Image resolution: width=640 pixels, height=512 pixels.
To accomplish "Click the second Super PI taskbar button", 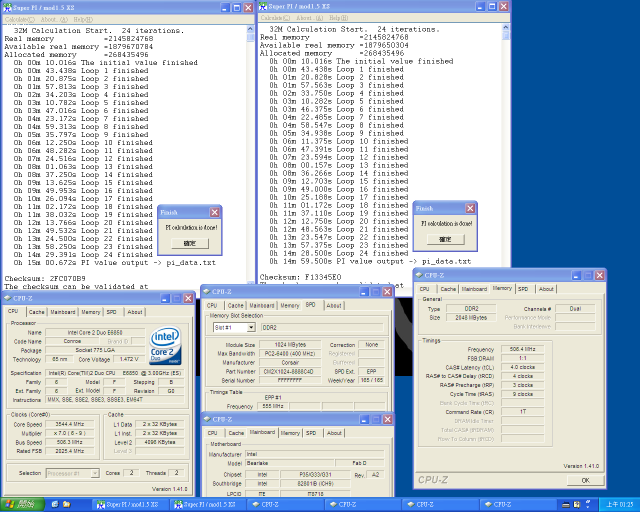I will coord(207,505).
